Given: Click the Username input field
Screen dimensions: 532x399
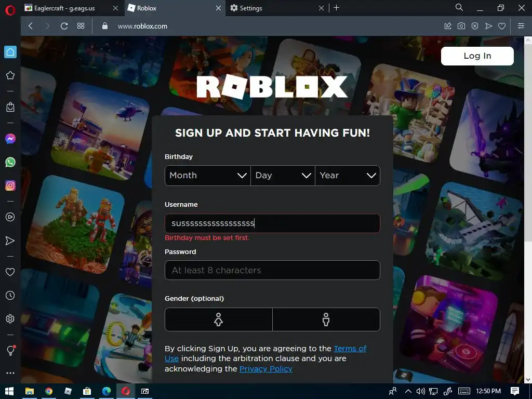Looking at the screenshot, I should click(272, 223).
